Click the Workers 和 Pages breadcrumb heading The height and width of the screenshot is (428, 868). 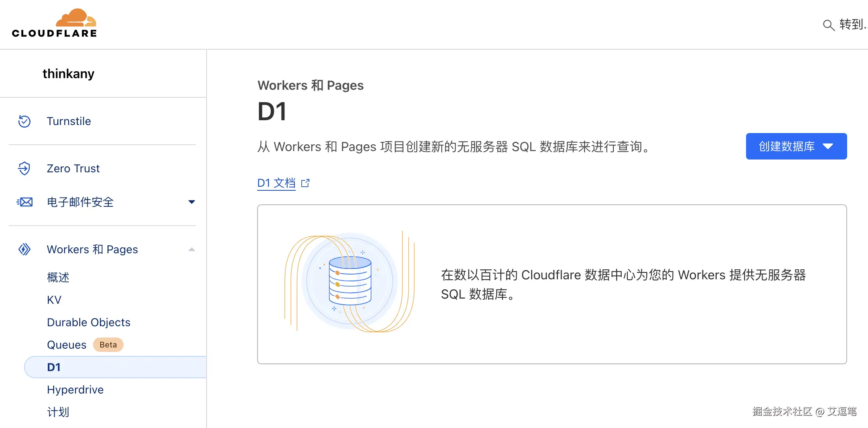coord(310,85)
